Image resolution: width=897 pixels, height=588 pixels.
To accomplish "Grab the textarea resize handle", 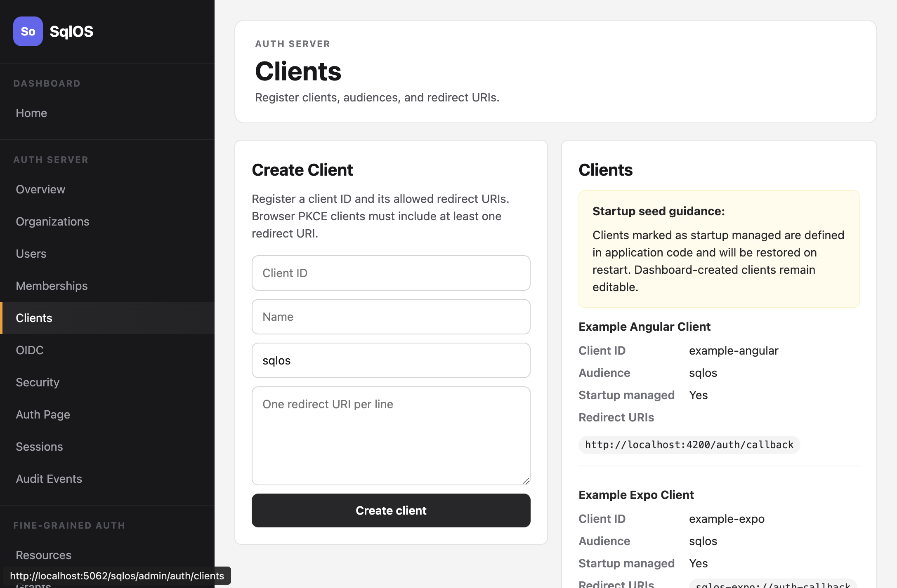I will click(526, 481).
